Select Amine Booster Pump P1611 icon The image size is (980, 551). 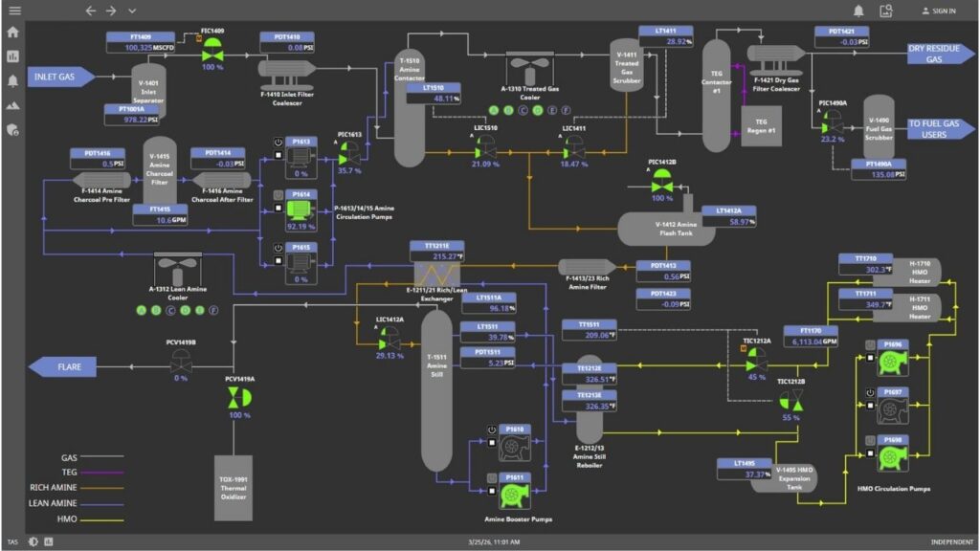pos(514,496)
